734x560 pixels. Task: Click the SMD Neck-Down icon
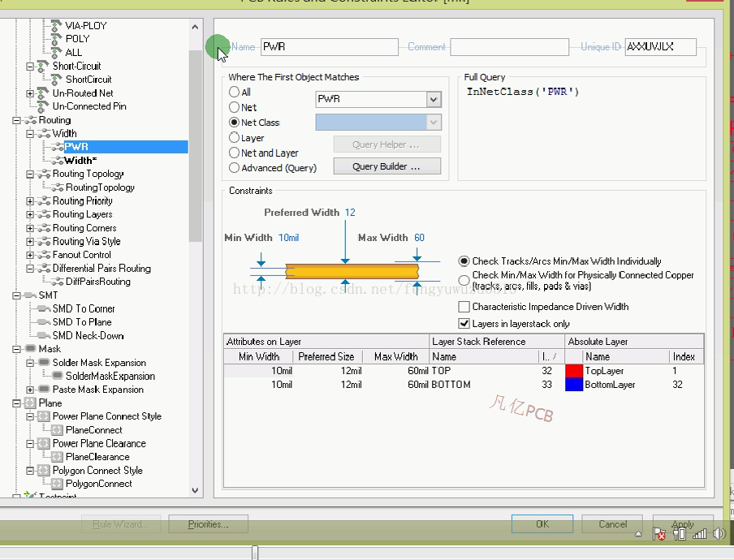click(x=44, y=335)
